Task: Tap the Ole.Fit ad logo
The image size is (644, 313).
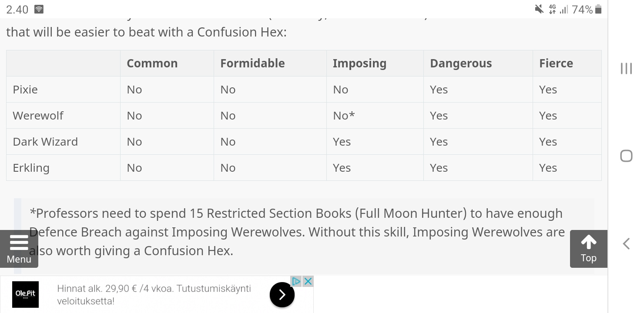Action: (x=25, y=294)
